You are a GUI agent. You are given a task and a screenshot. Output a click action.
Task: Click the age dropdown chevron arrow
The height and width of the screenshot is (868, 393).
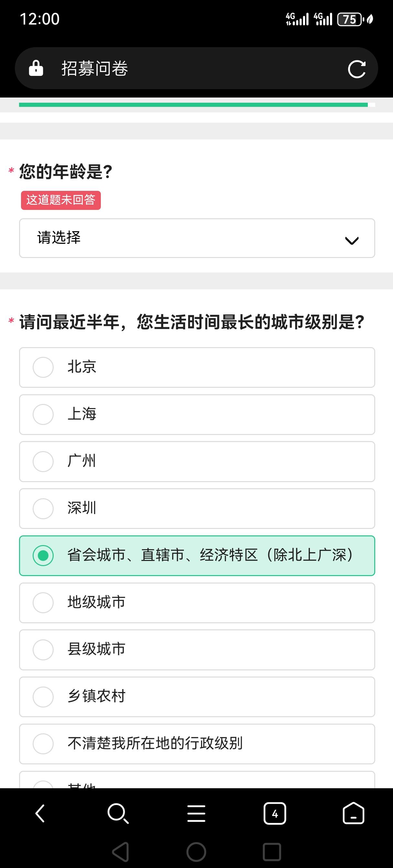[352, 240]
